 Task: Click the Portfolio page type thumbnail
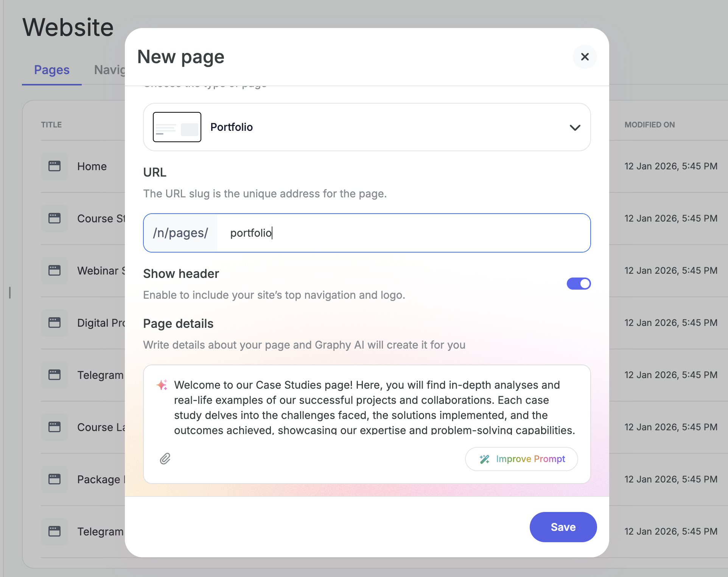177,127
